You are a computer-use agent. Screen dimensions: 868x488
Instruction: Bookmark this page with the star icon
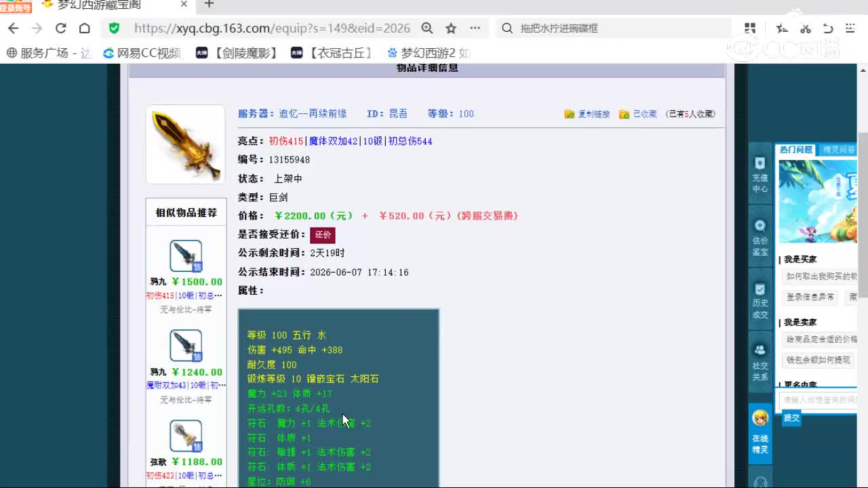click(451, 28)
